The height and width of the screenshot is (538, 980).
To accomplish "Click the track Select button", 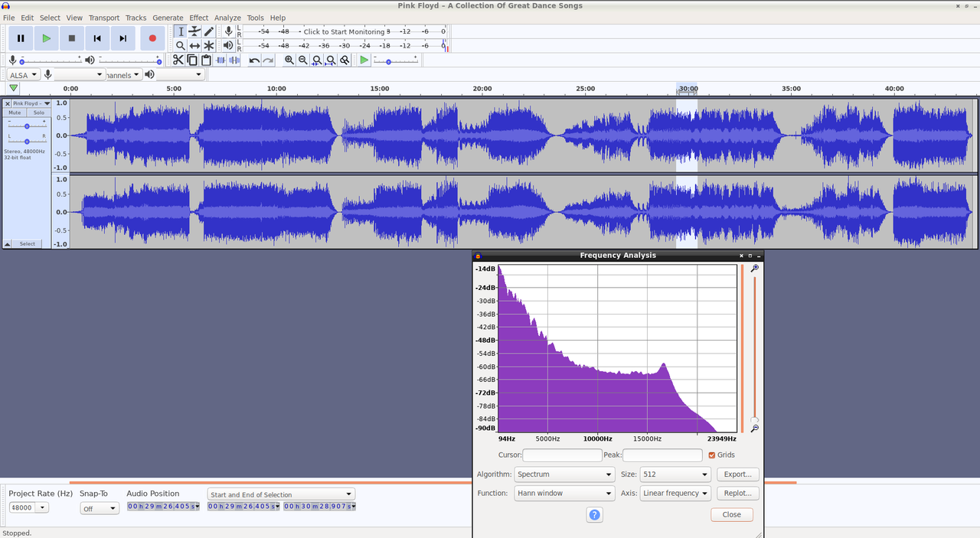I will tap(28, 244).
